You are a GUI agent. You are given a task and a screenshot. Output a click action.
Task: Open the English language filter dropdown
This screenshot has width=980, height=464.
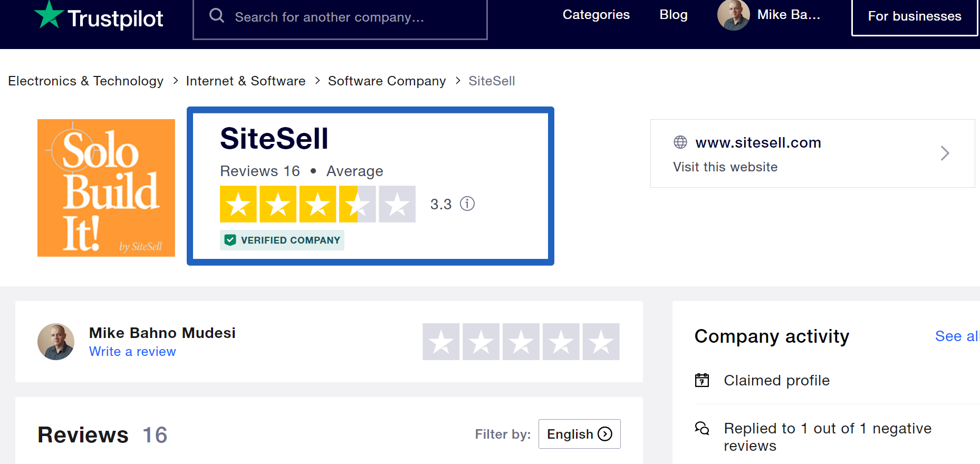pos(579,434)
